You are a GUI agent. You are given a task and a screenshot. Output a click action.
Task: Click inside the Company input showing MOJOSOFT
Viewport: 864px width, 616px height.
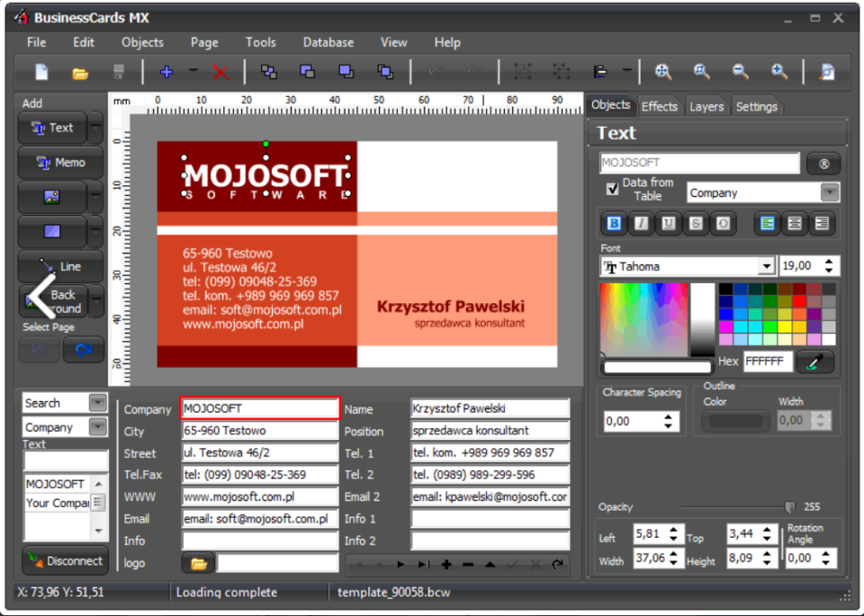[261, 408]
